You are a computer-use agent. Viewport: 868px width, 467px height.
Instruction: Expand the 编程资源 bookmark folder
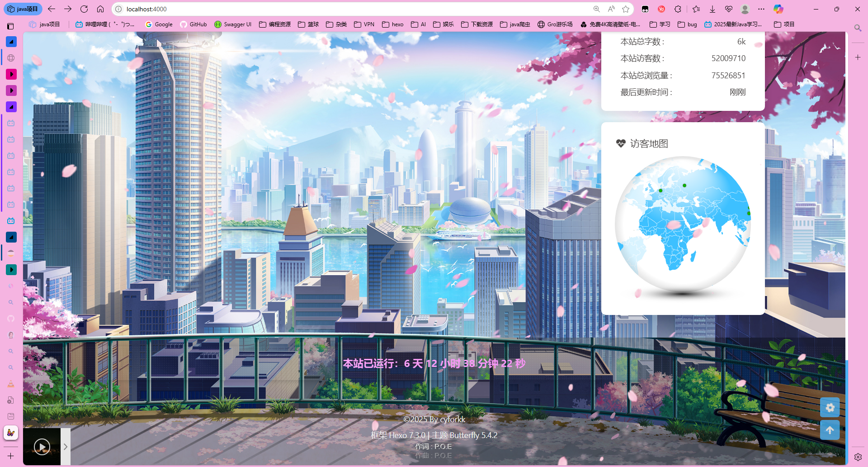275,24
